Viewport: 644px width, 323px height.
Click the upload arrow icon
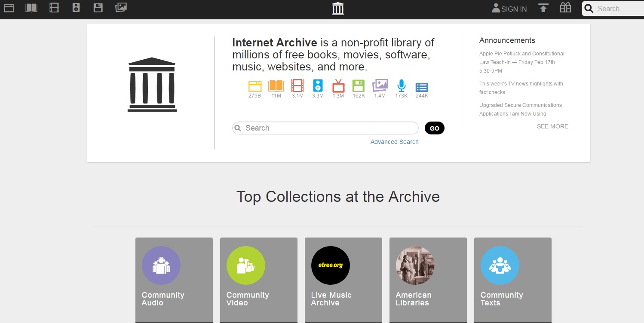point(543,8)
